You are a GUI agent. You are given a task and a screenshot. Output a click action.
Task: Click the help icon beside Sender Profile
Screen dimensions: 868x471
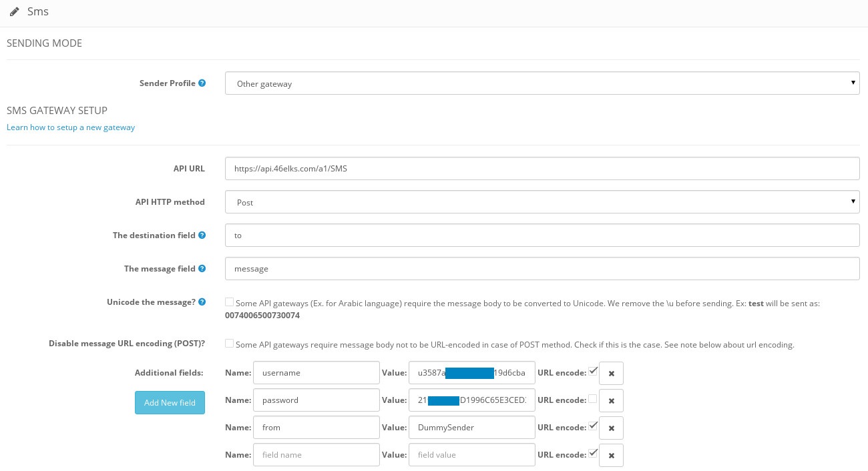coord(202,83)
